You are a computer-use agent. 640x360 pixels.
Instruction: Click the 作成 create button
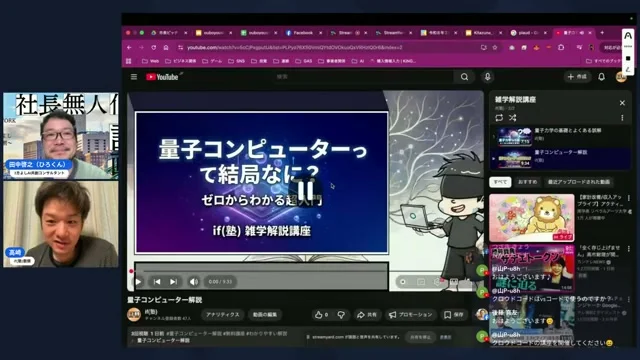(578, 77)
